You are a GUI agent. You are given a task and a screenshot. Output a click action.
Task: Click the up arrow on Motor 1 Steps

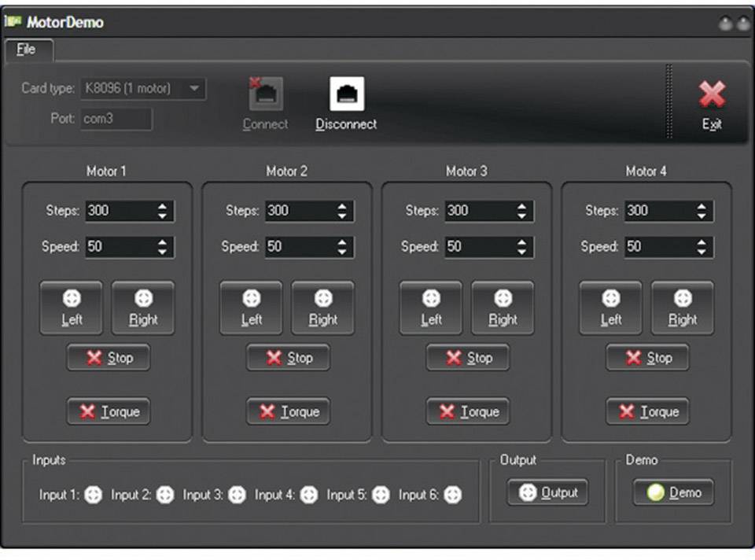point(163,206)
